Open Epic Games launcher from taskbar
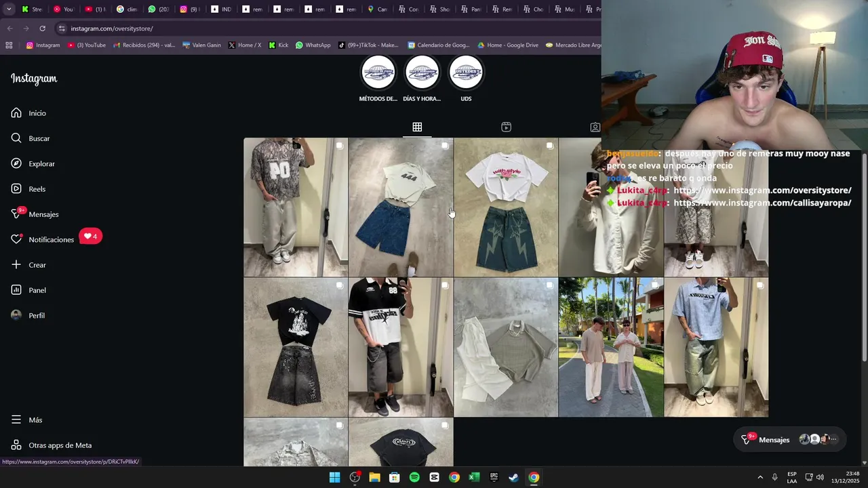Image resolution: width=868 pixels, height=488 pixels. tap(494, 477)
